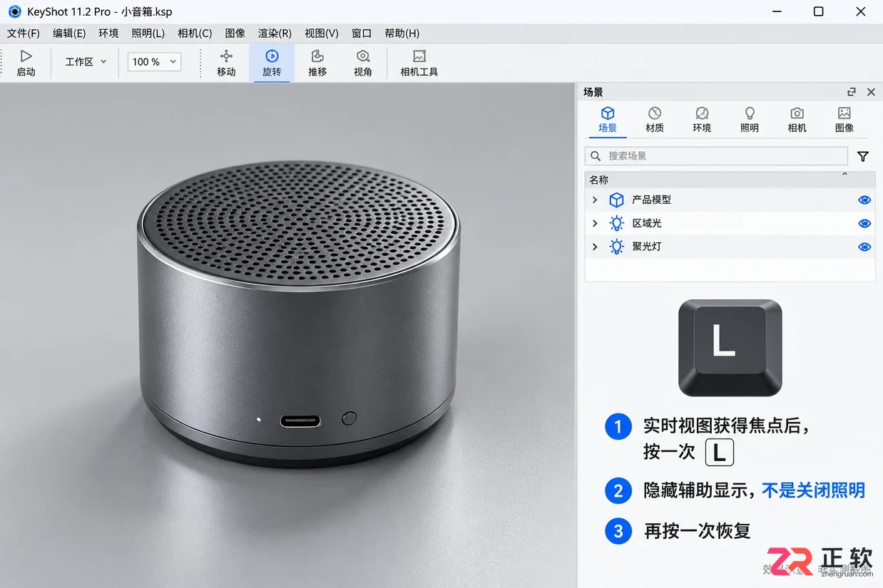Switch to the 照明 panel tab
This screenshot has height=588, width=883.
(x=750, y=120)
